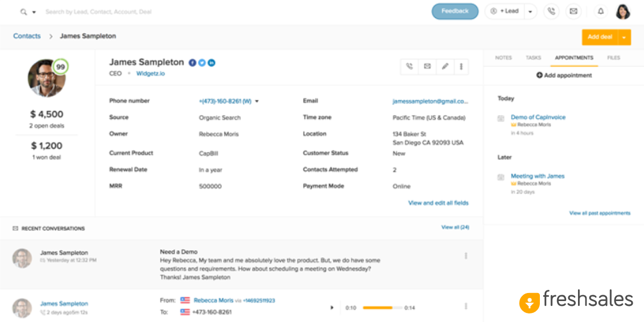This screenshot has height=322, width=644.
Task: Open James Sampleton's Twitter profile icon
Action: pyautogui.click(x=202, y=63)
